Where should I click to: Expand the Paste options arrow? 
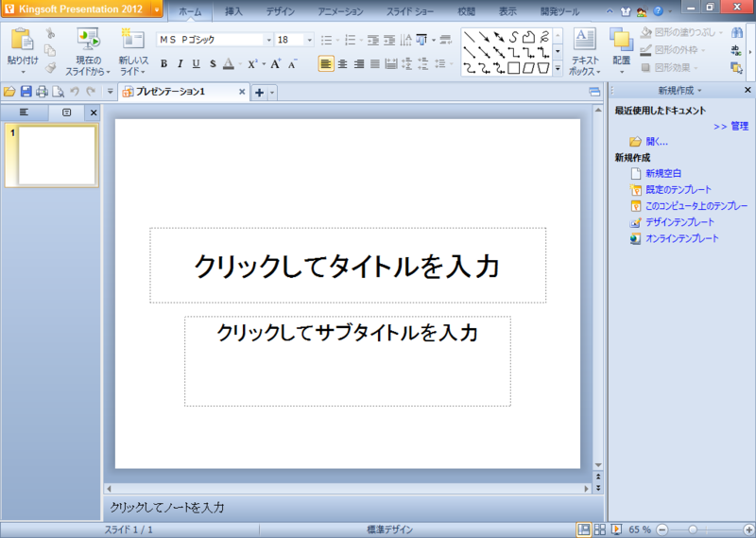(23, 72)
